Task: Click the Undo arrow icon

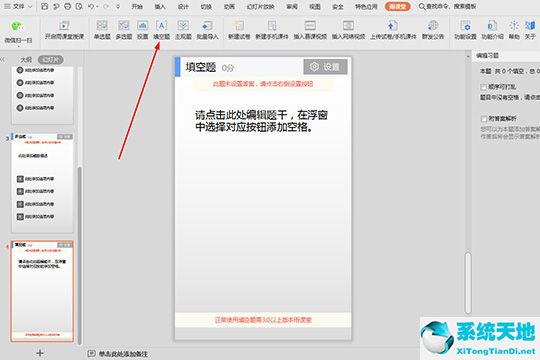Action: (x=91, y=6)
